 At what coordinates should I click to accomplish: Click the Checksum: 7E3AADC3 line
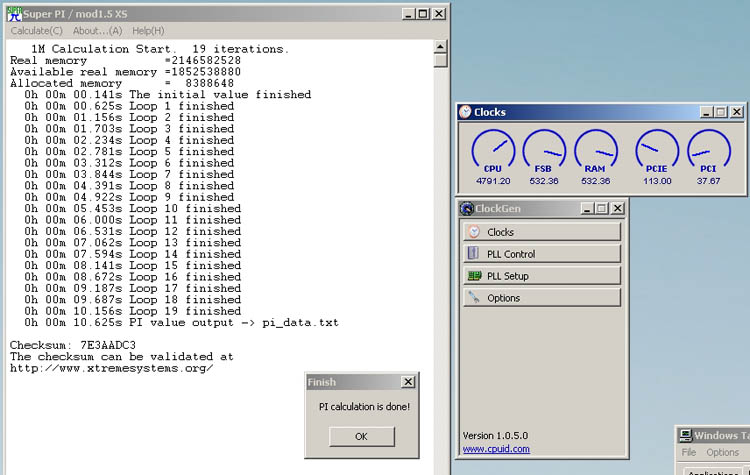(x=73, y=345)
